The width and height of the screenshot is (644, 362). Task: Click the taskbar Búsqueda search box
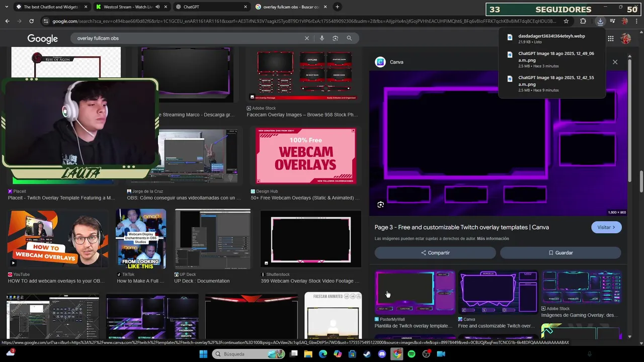pos(249,354)
